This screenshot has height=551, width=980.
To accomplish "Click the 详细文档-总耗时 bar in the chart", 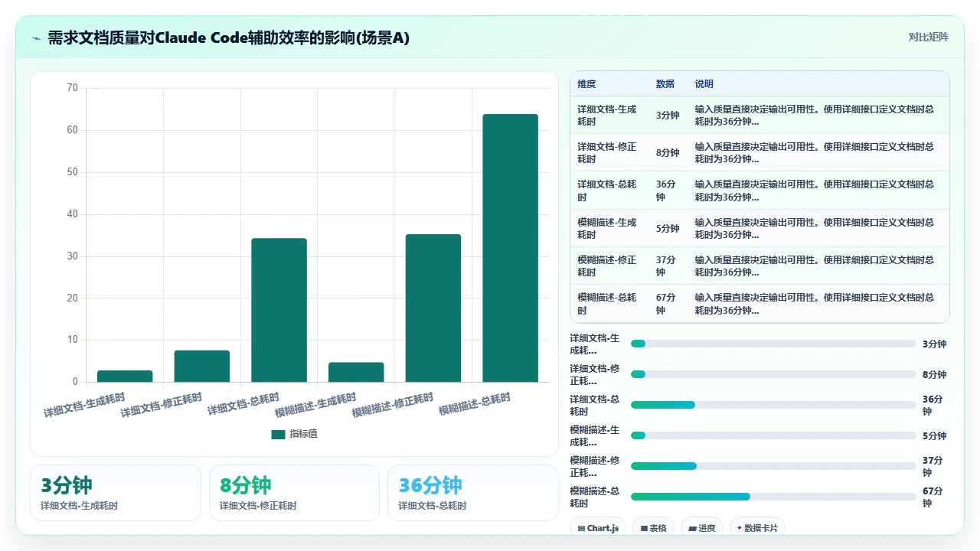I will (x=279, y=310).
